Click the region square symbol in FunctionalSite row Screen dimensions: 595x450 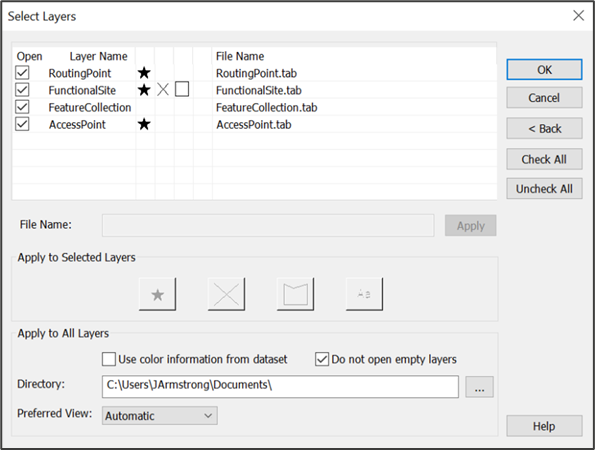[182, 90]
